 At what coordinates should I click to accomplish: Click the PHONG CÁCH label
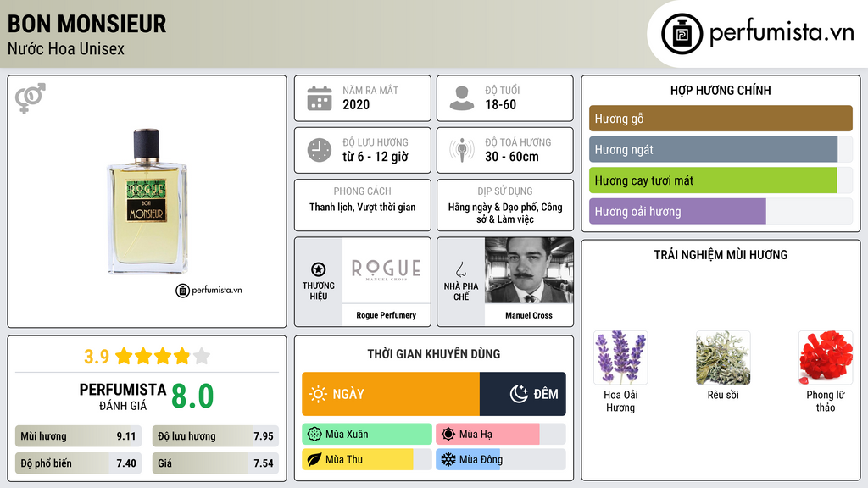point(363,191)
